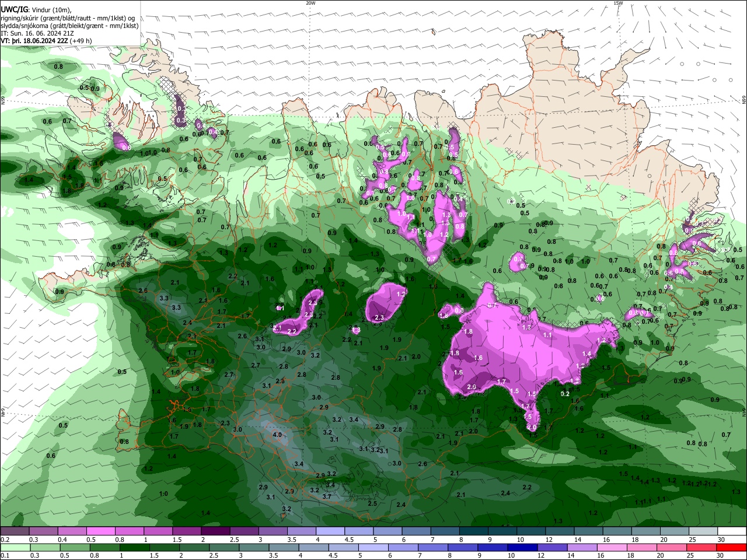This screenshot has width=747, height=560.
Task: Select light pink 16 swatch in lower legend row
Action: coord(613,548)
